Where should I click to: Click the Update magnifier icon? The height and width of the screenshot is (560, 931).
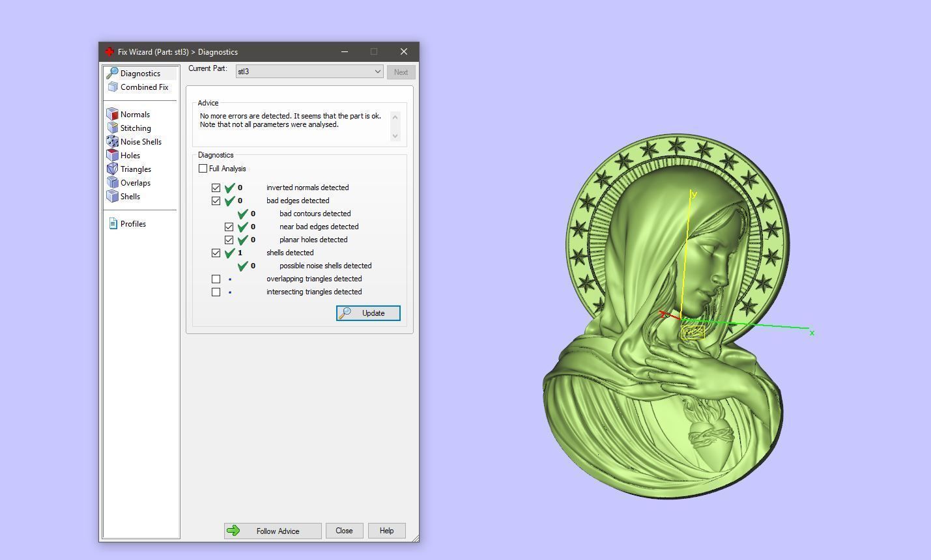(x=345, y=313)
